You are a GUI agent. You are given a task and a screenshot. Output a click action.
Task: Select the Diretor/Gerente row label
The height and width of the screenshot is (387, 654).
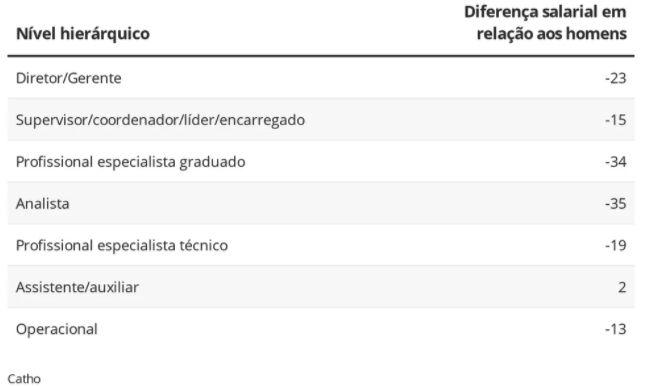coord(68,78)
